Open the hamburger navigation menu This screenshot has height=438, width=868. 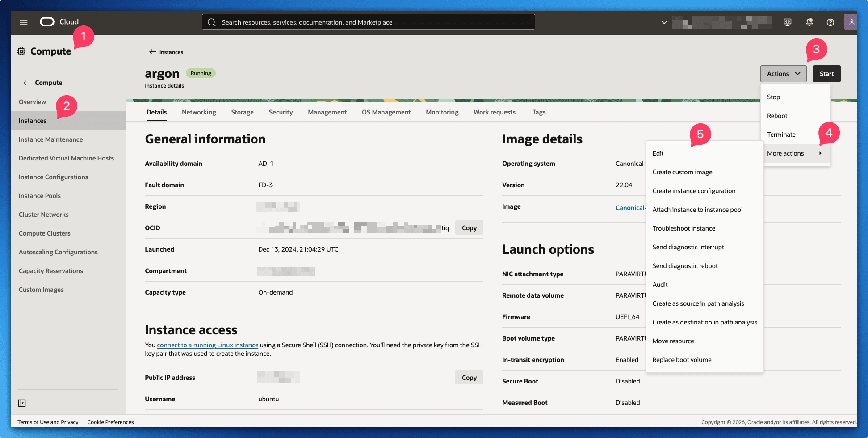point(24,22)
